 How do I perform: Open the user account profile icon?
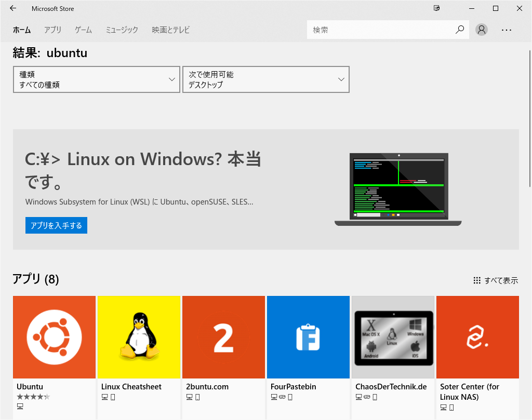(x=481, y=30)
